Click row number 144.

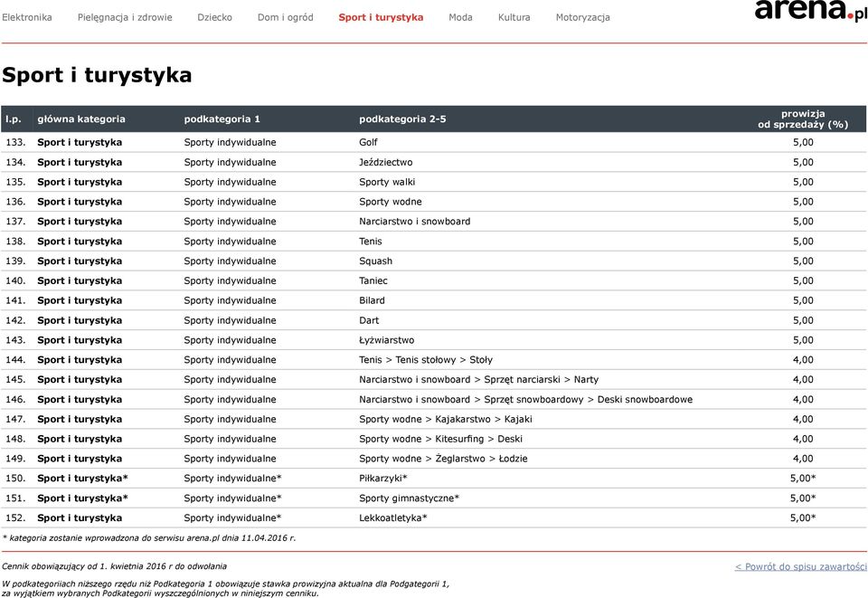click(15, 360)
